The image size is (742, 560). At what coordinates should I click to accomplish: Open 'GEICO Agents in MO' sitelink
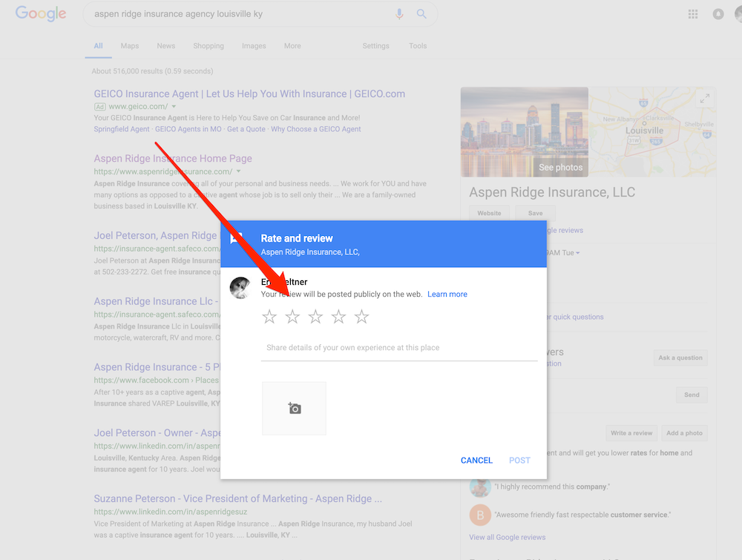click(x=188, y=129)
